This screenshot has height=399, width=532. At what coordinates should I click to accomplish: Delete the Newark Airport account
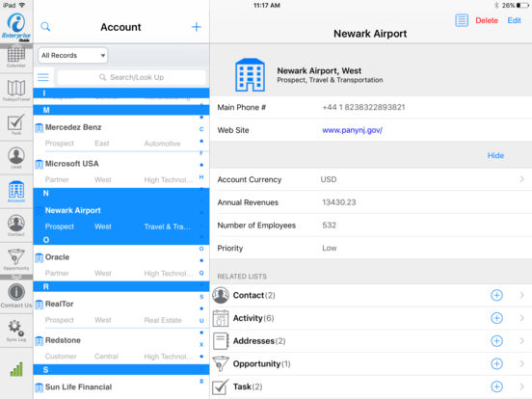487,20
